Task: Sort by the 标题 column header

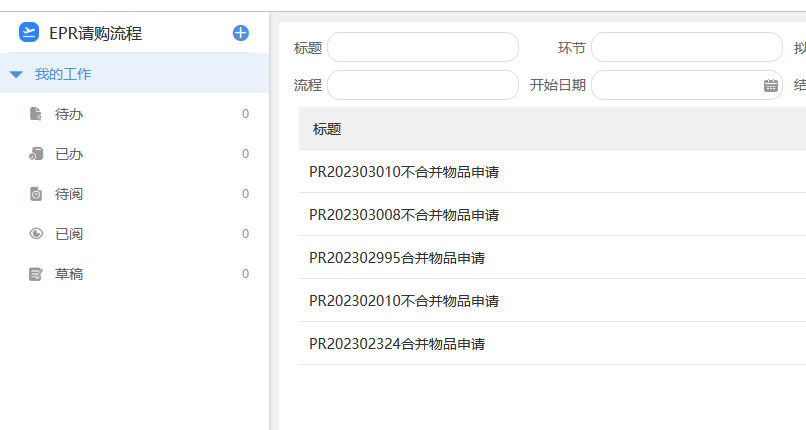Action: 327,129
